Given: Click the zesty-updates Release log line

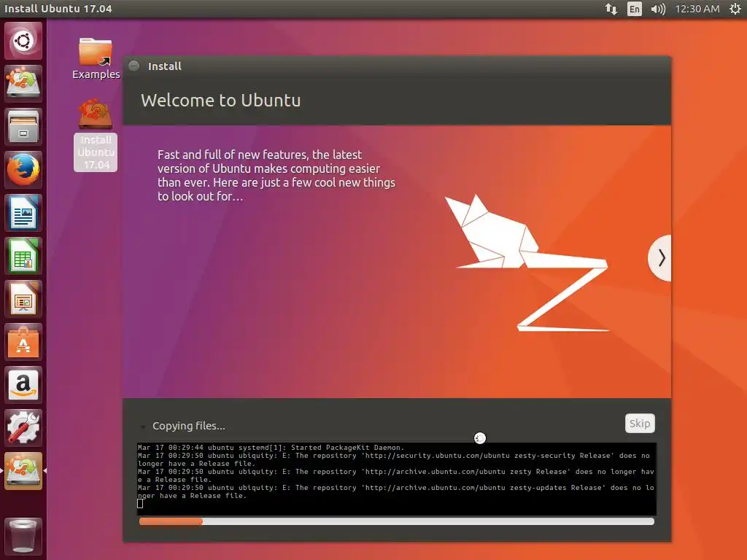Looking at the screenshot, I should tap(396, 491).
